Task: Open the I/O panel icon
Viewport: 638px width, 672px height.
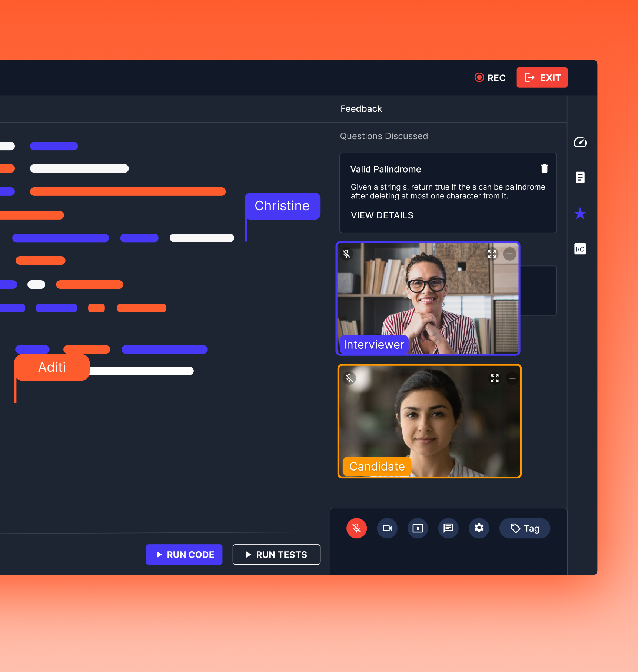Action: [580, 249]
